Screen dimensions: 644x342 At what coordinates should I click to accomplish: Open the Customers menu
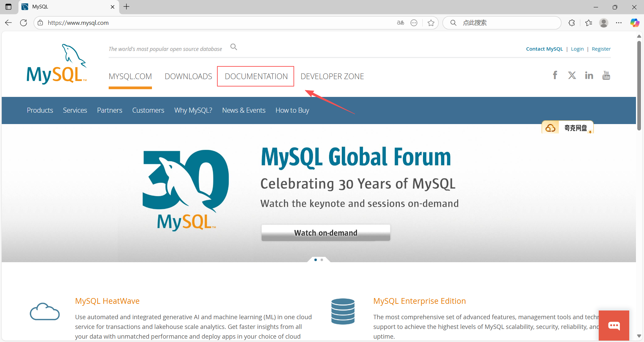tap(148, 110)
